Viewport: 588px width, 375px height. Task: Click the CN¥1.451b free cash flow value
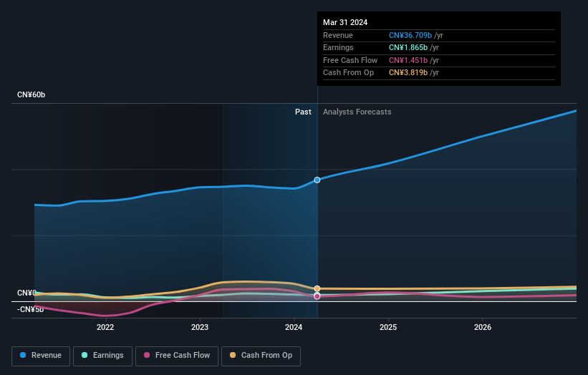click(x=408, y=60)
